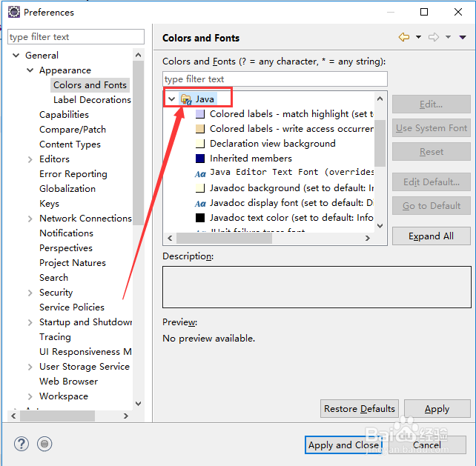The image size is (476, 466).
Task: Click the Preferences window gear icon
Action: tap(14, 12)
